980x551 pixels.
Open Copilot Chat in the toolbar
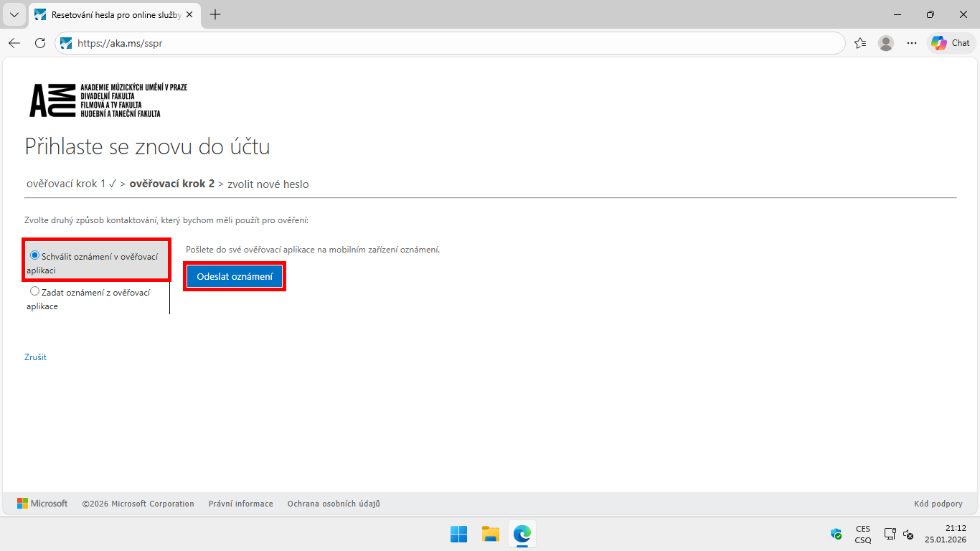click(x=951, y=43)
